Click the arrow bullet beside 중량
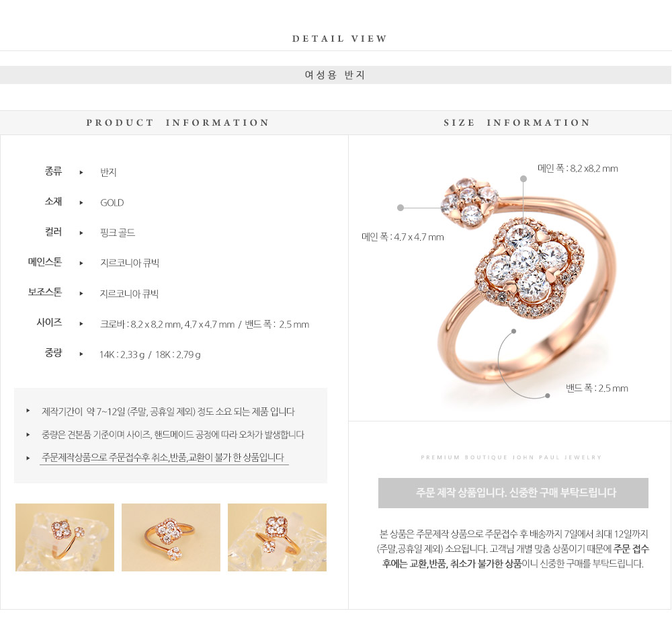Image resolution: width=672 pixels, height=644 pixels. [x=81, y=354]
